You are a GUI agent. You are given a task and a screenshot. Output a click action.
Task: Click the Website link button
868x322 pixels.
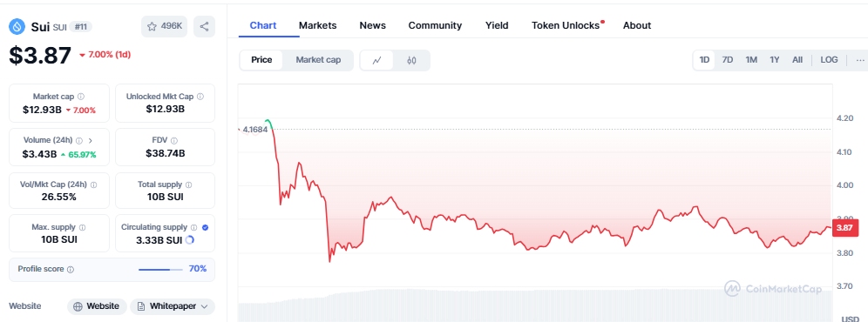(x=97, y=306)
